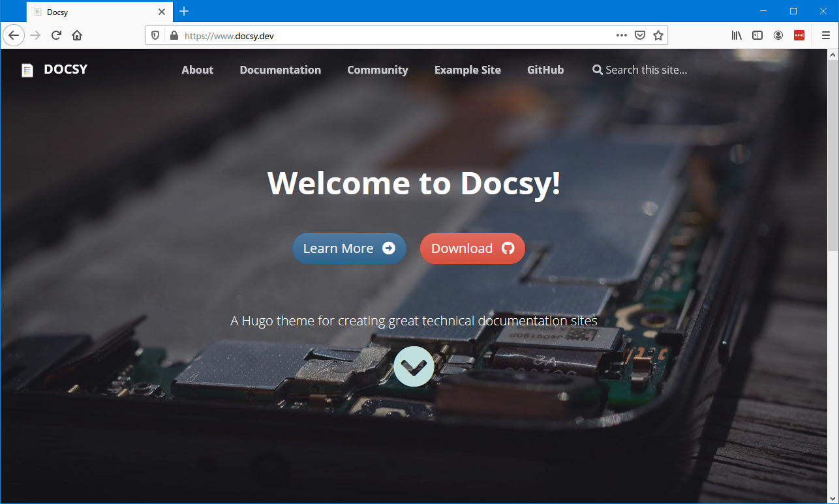Save page to Pocket
This screenshot has width=839, height=504.
point(640,36)
